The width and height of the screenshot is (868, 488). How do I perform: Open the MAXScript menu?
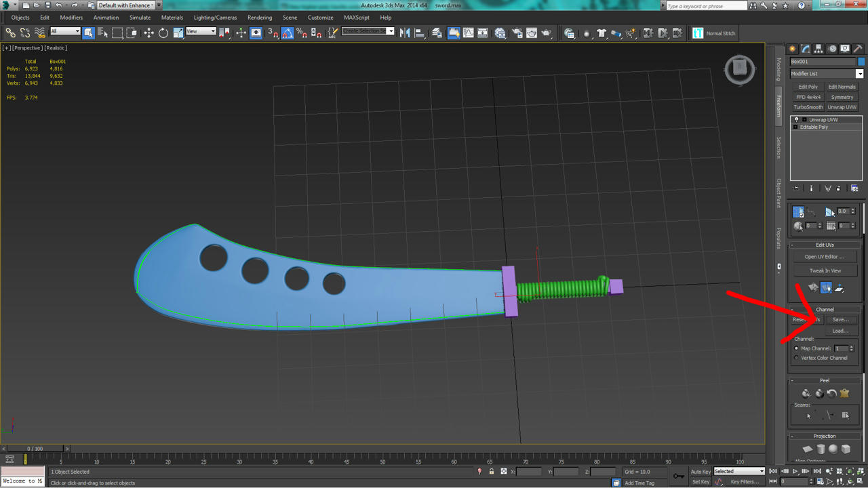pyautogui.click(x=357, y=18)
